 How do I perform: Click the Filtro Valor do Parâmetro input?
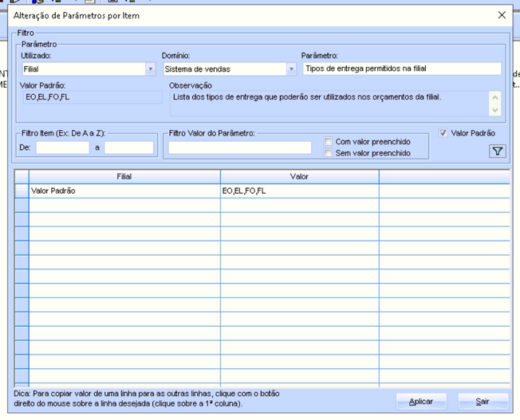coord(239,147)
